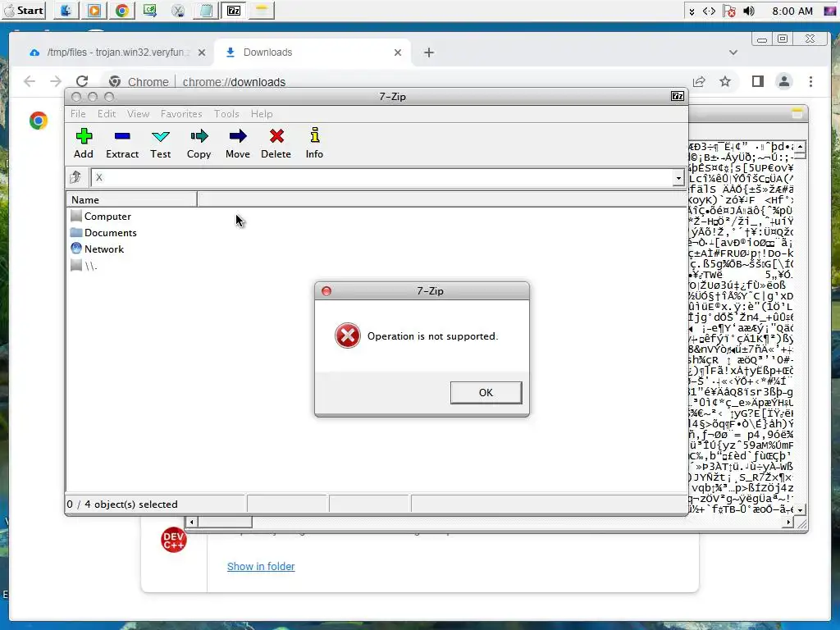Open the Favorites menu in 7-Zip
Screen dimensions: 840x630
pyautogui.click(x=181, y=113)
